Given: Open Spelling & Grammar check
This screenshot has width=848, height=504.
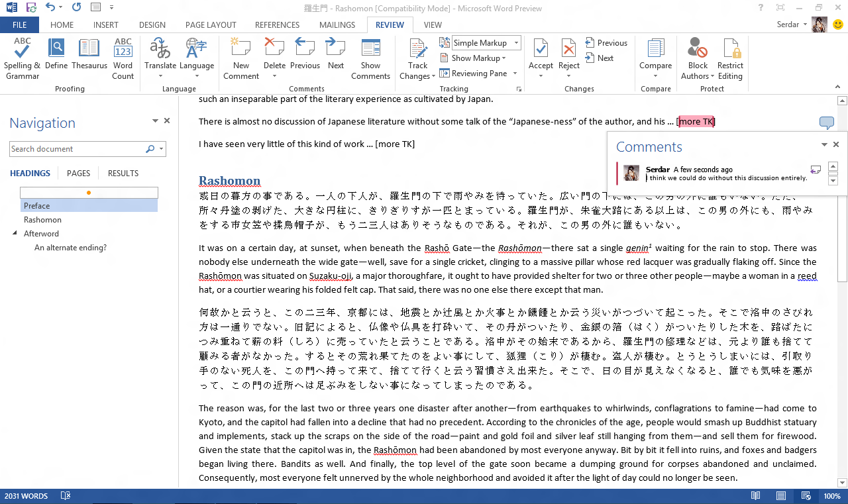Looking at the screenshot, I should 22,58.
